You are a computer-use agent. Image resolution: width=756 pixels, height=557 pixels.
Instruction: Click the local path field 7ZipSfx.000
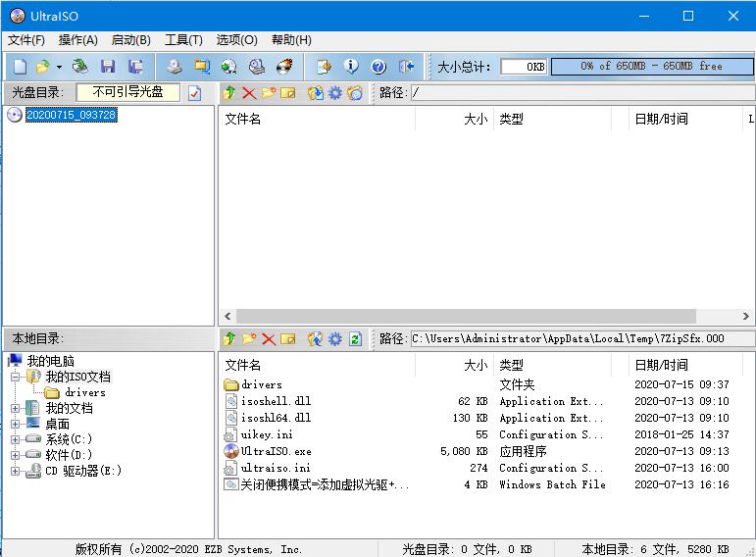click(x=582, y=339)
